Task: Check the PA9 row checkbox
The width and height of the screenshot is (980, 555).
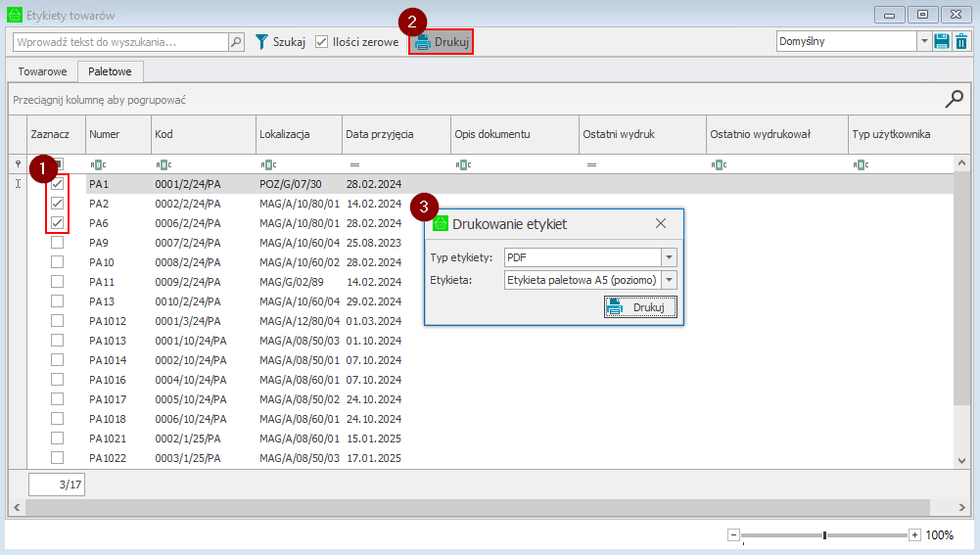Action: pyautogui.click(x=57, y=243)
